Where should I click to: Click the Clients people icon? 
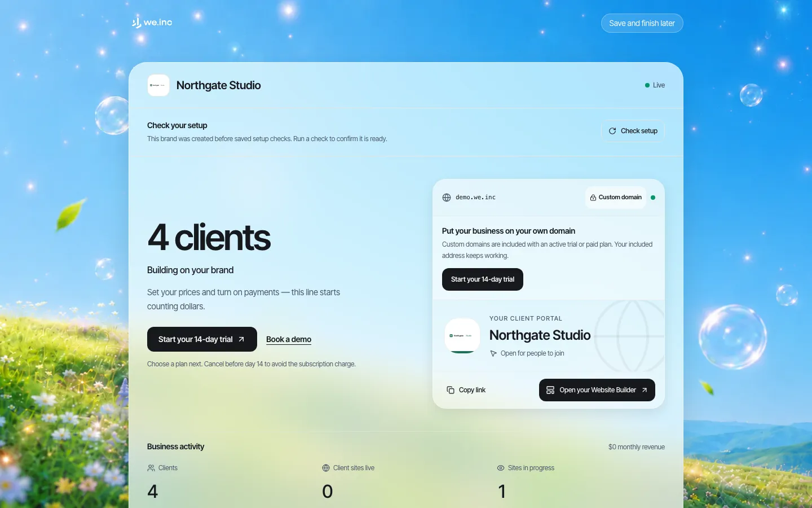(151, 468)
